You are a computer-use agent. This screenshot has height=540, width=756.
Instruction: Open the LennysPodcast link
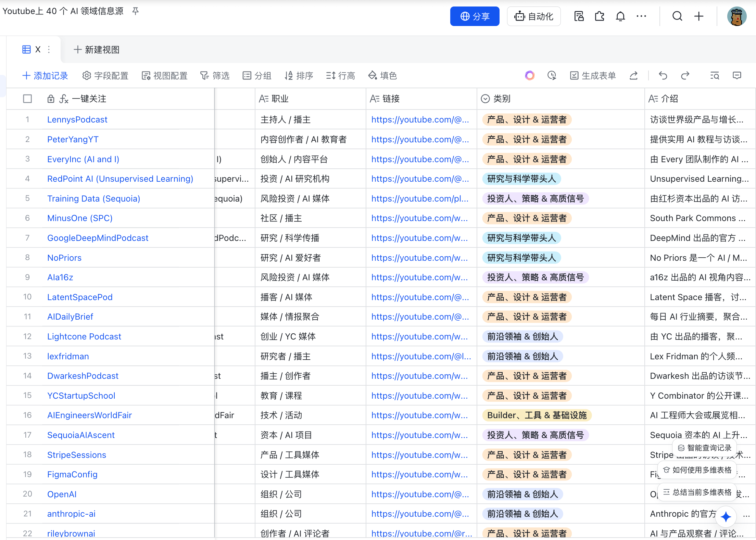click(x=77, y=120)
